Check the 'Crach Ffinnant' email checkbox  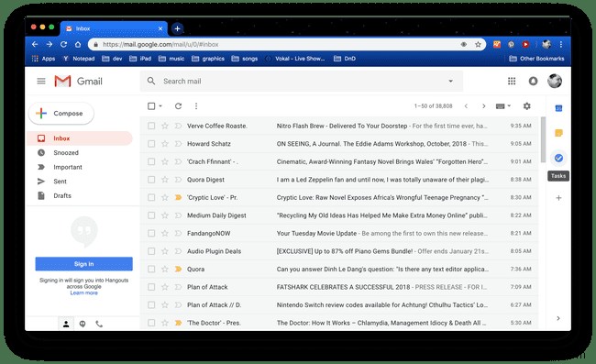pyautogui.click(x=151, y=161)
